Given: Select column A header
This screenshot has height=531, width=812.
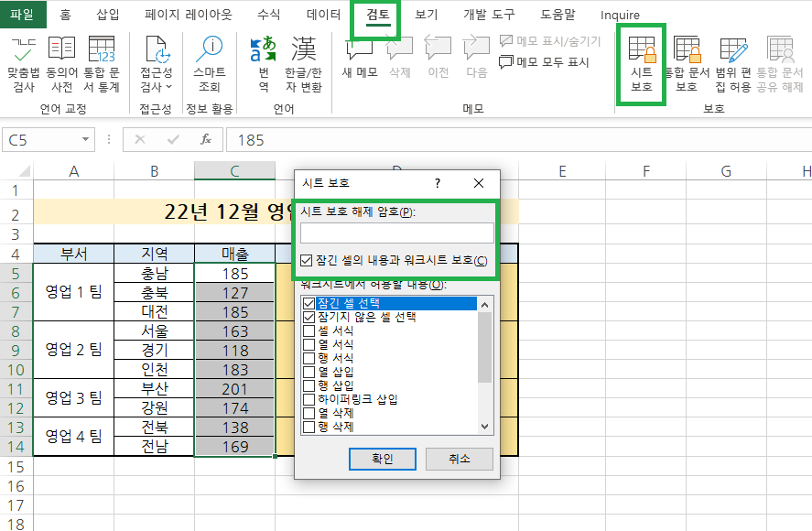Looking at the screenshot, I should pyautogui.click(x=73, y=171).
